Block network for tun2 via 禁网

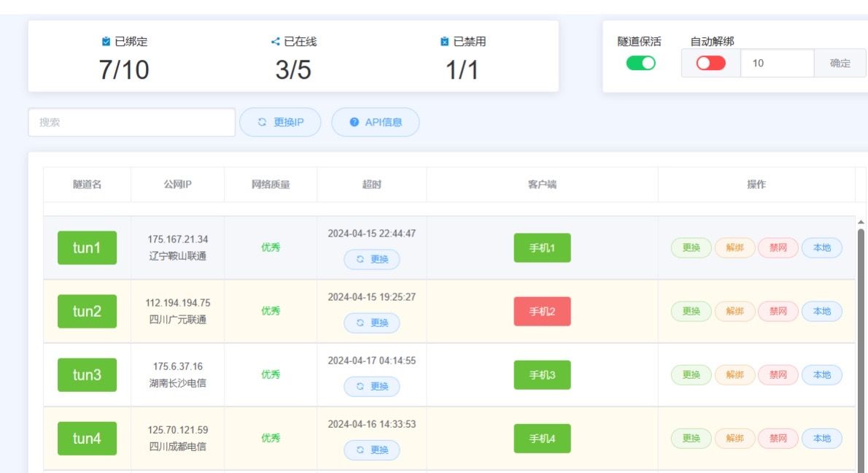click(778, 312)
